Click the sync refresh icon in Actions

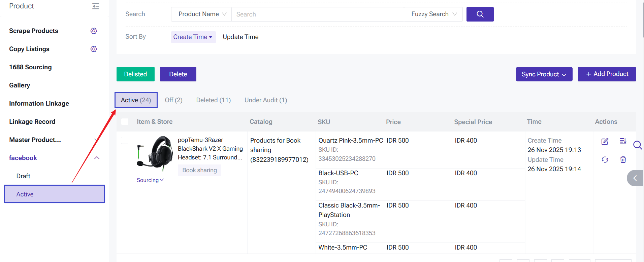605,160
